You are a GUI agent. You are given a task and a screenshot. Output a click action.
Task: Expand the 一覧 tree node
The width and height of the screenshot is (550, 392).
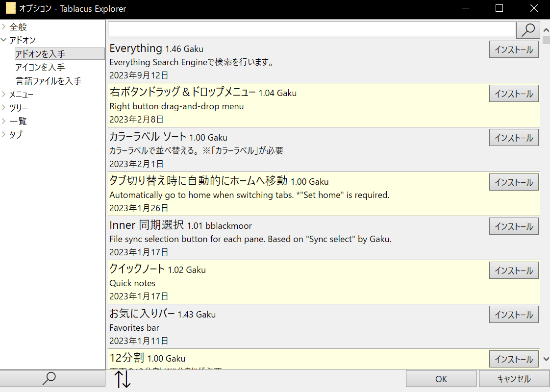3,121
